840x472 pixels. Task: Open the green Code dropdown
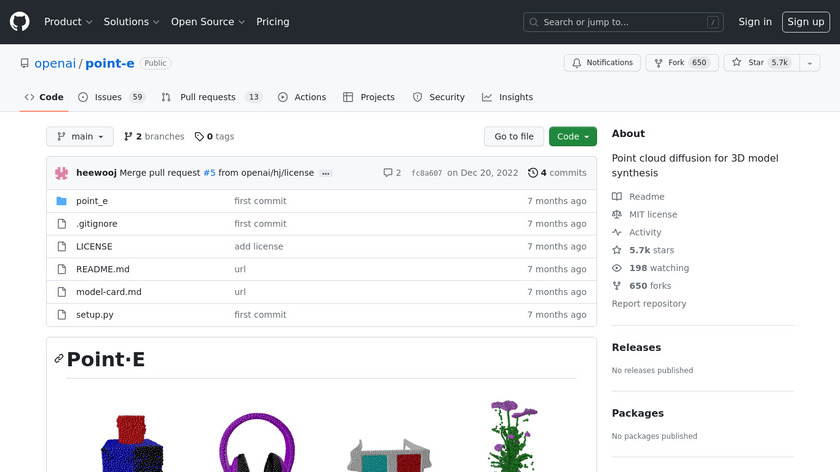pos(573,137)
